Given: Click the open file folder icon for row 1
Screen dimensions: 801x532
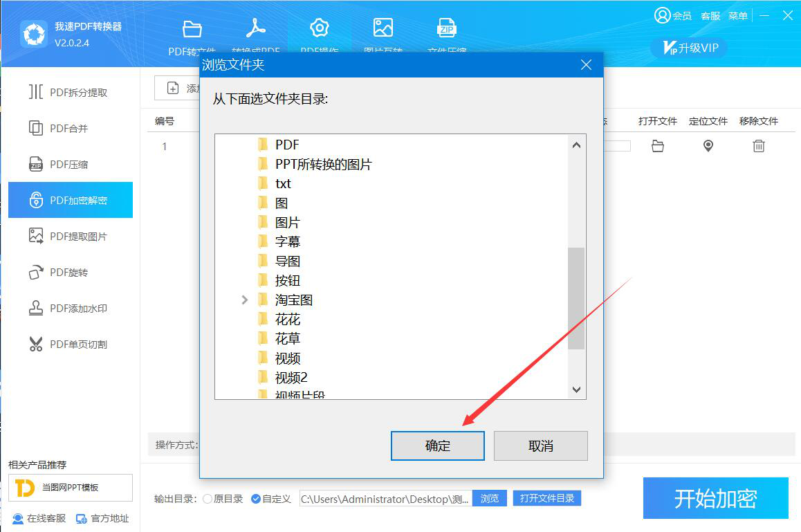Looking at the screenshot, I should point(657,146).
